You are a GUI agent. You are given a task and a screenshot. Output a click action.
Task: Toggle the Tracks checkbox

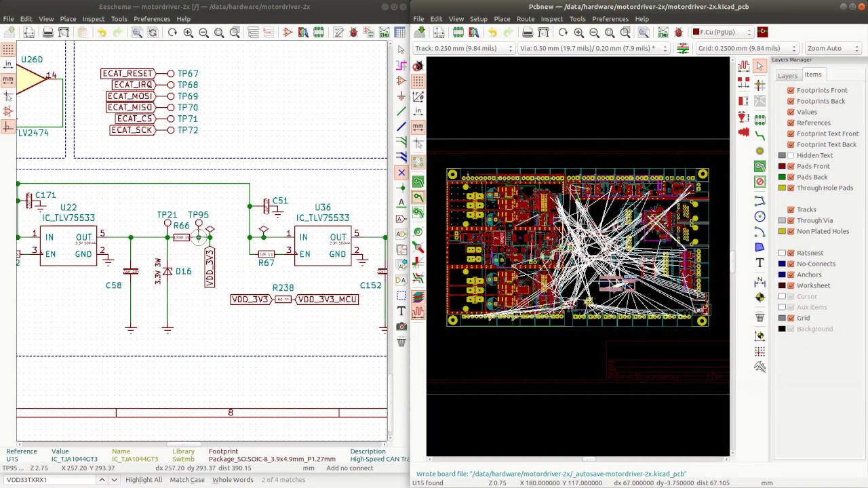791,209
